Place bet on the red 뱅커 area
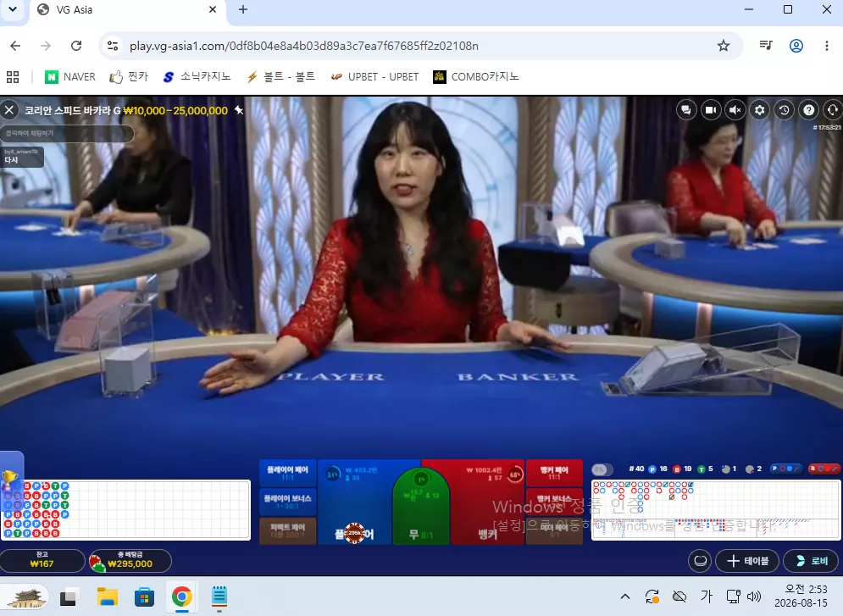 [x=486, y=502]
